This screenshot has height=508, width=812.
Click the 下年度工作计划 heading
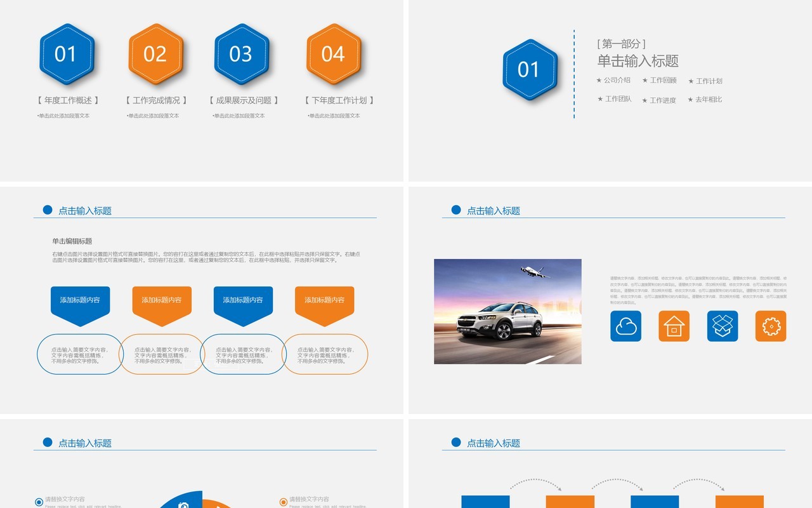(339, 100)
